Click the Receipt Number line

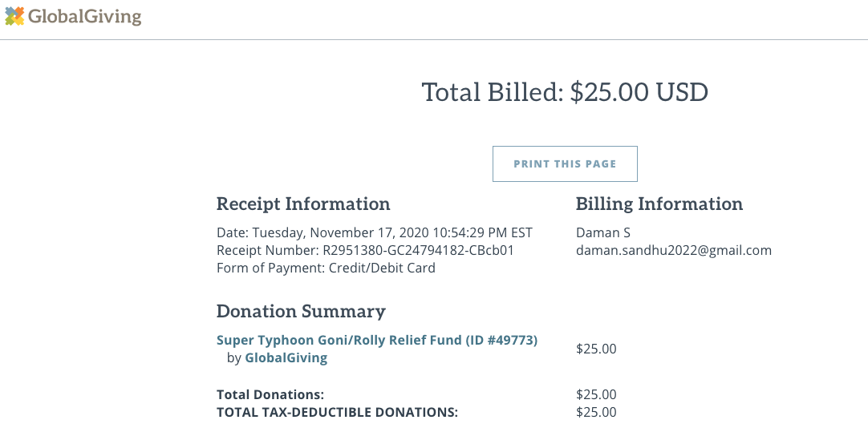pos(365,250)
